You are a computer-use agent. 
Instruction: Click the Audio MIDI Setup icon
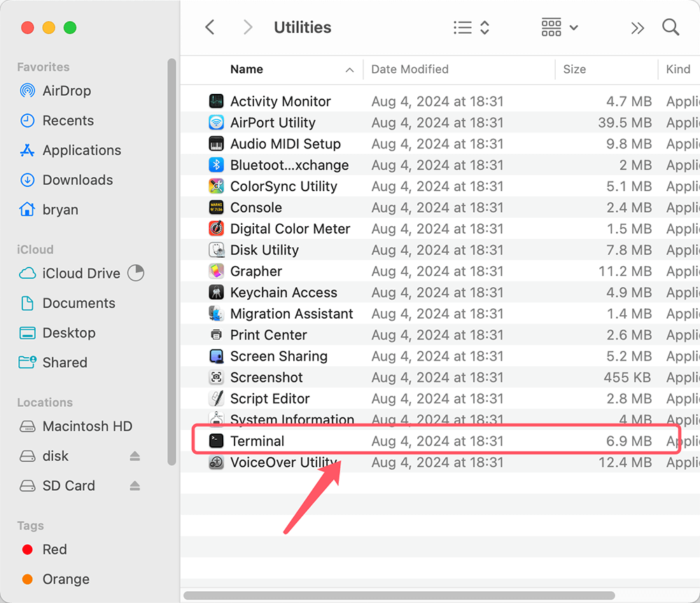click(216, 144)
